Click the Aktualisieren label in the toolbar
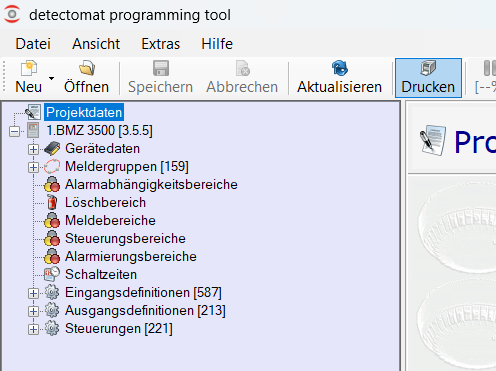The image size is (496, 371). (x=340, y=87)
